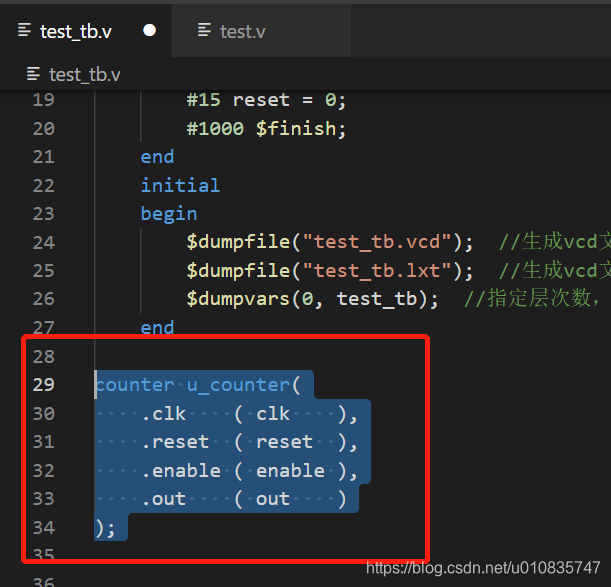
Task: Switch to the test.v tab
Action: tap(261, 31)
